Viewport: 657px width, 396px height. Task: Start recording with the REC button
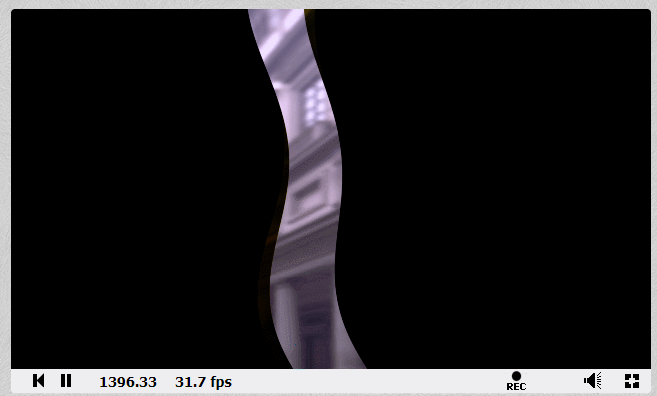516,381
